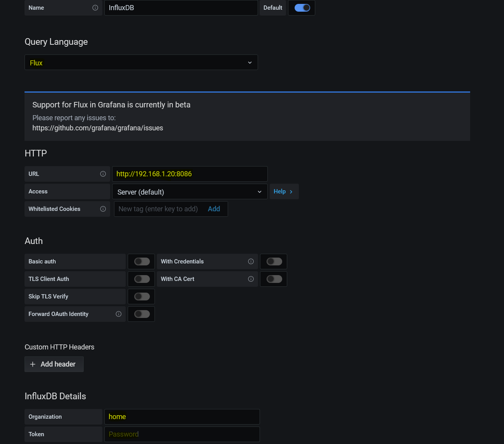The width and height of the screenshot is (504, 444).
Task: Click the Token password field
Action: pos(182,434)
